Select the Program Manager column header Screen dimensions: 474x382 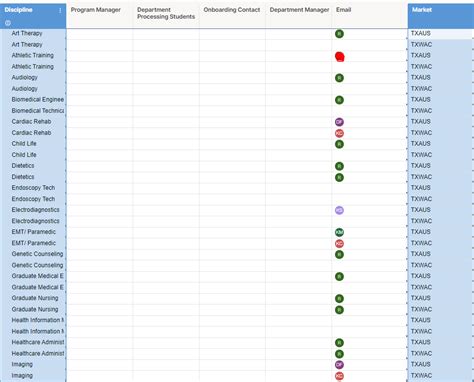point(100,16)
